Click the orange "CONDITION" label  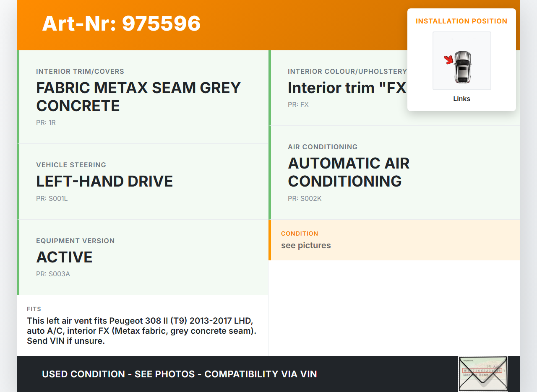point(300,234)
